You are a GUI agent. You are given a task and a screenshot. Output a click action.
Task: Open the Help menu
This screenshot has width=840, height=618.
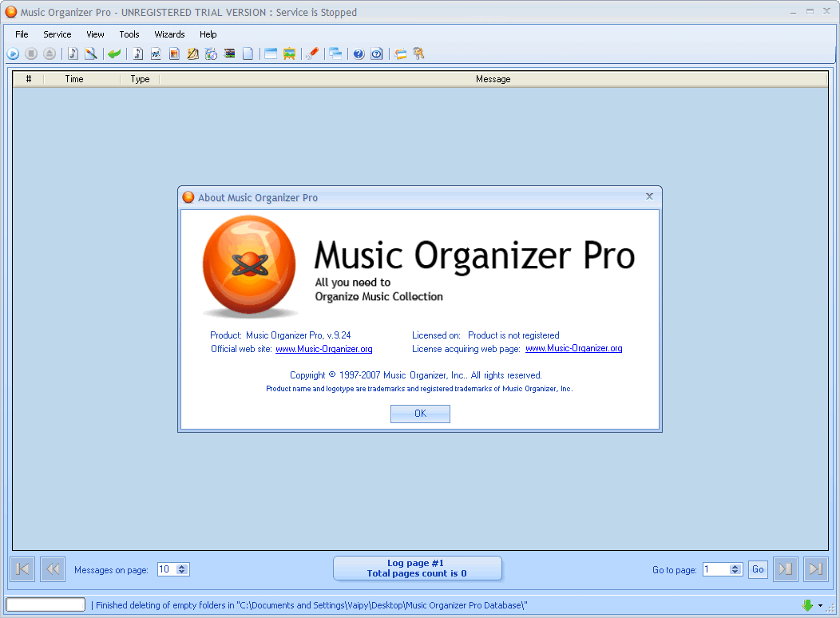tap(208, 34)
